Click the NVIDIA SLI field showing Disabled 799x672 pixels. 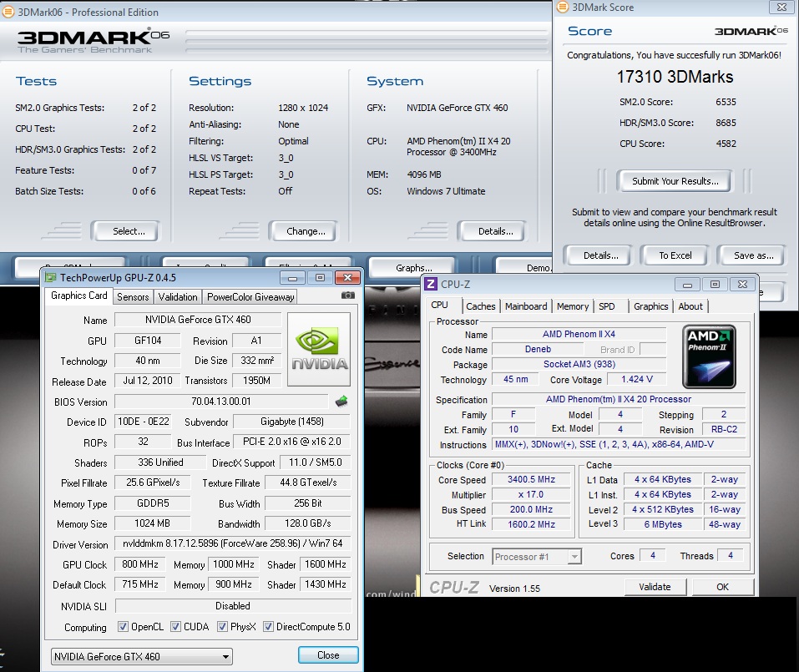(x=233, y=606)
